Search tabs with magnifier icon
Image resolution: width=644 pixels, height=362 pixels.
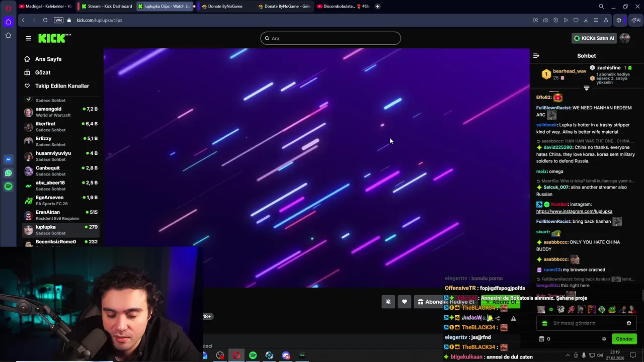point(601,7)
